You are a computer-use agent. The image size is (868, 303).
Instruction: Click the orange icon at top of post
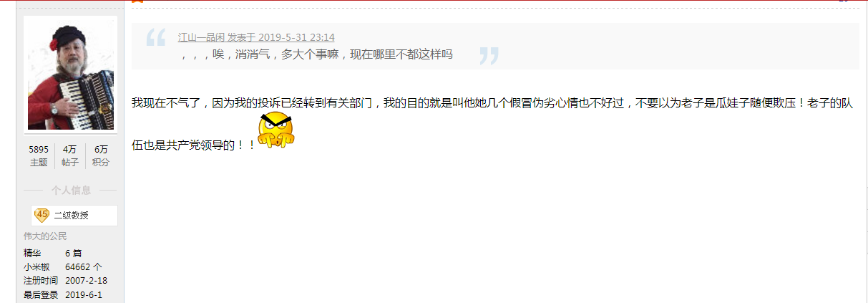point(137,1)
